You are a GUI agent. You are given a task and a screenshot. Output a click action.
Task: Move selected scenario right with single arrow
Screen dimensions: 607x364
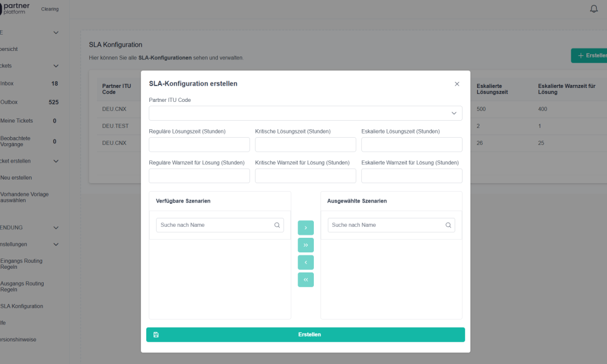click(x=305, y=227)
